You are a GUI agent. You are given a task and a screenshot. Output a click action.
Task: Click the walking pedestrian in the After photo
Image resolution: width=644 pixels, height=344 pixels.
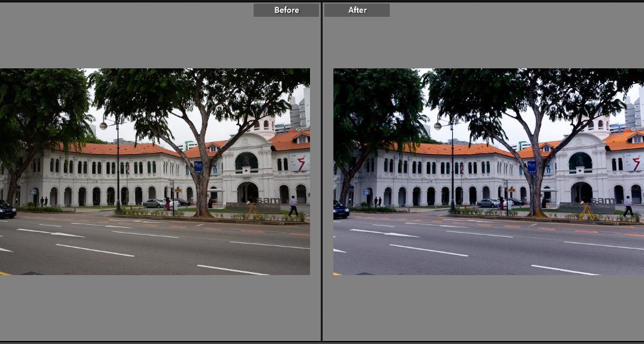point(627,206)
